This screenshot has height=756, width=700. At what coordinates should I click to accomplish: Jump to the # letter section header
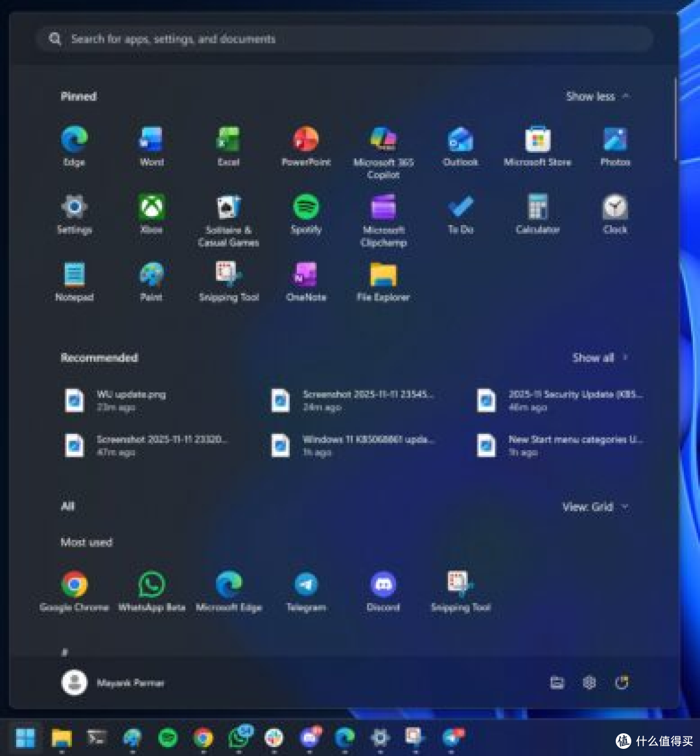click(x=65, y=652)
